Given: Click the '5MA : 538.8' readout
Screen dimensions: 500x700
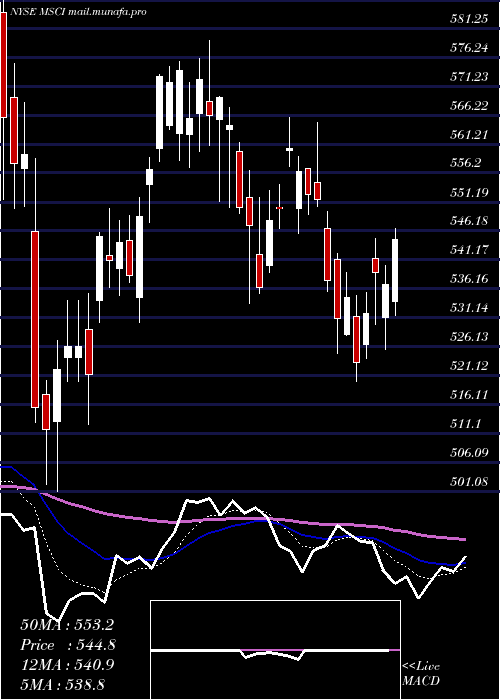Looking at the screenshot, I should pos(62,684).
